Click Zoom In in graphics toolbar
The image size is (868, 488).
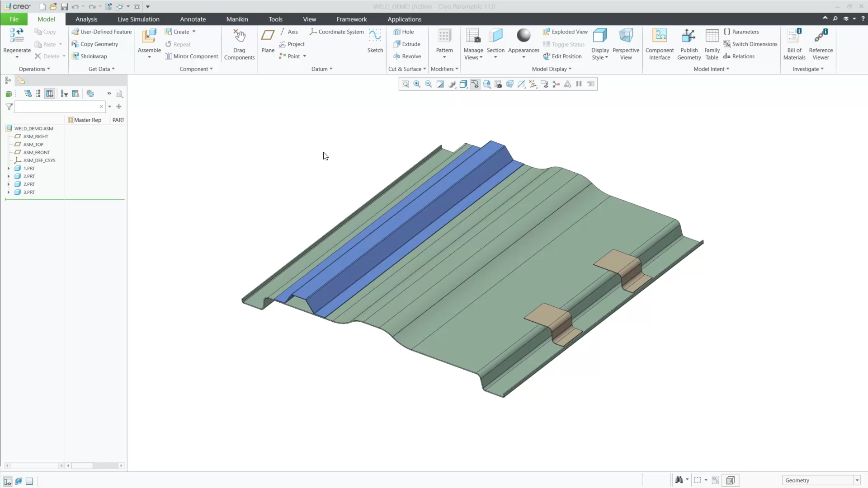coord(417,84)
